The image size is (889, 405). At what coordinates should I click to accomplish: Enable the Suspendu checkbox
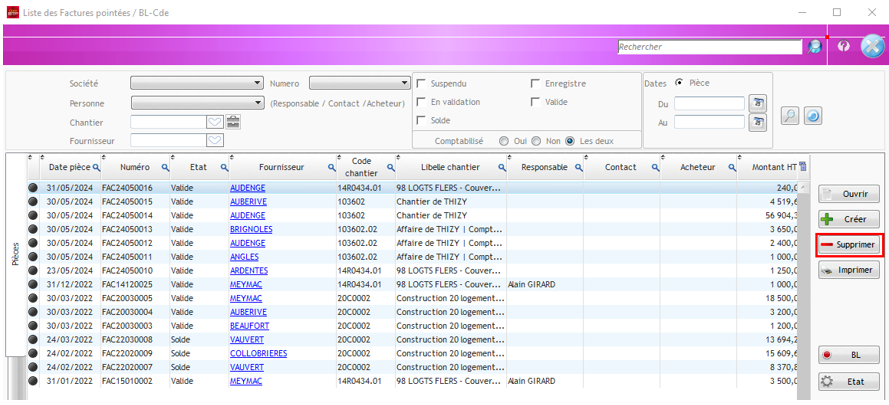pyautogui.click(x=422, y=84)
